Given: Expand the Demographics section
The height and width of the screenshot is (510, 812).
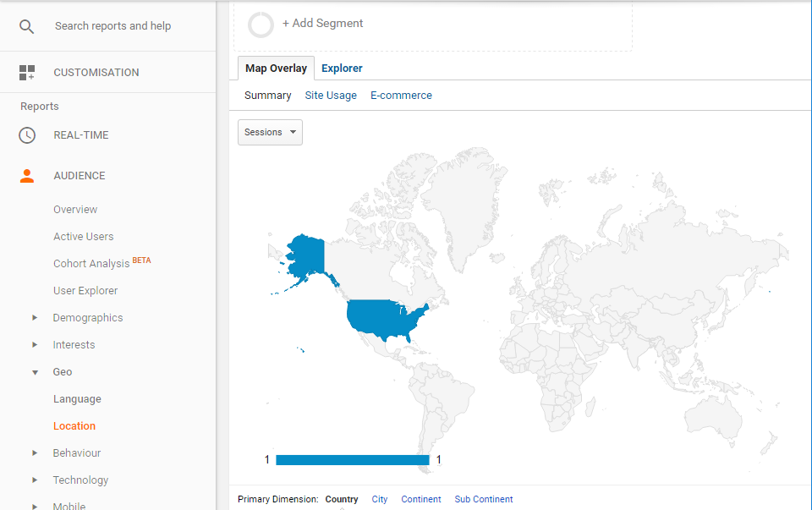Looking at the screenshot, I should coord(35,318).
